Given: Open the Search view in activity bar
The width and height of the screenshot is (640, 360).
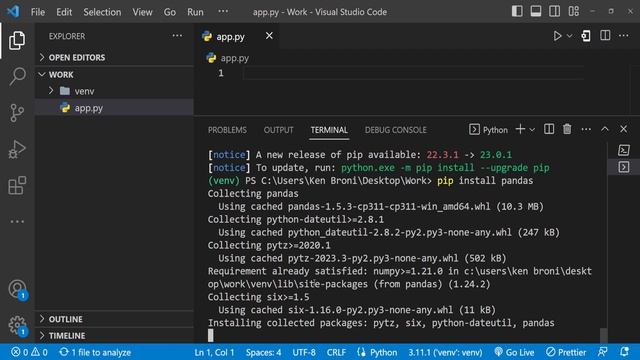Looking at the screenshot, I should click(x=17, y=76).
